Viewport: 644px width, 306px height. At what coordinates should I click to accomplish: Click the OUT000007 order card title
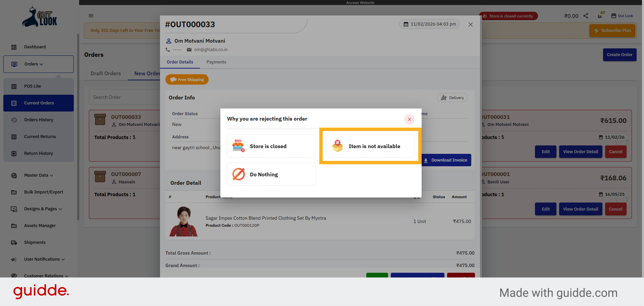126,174
